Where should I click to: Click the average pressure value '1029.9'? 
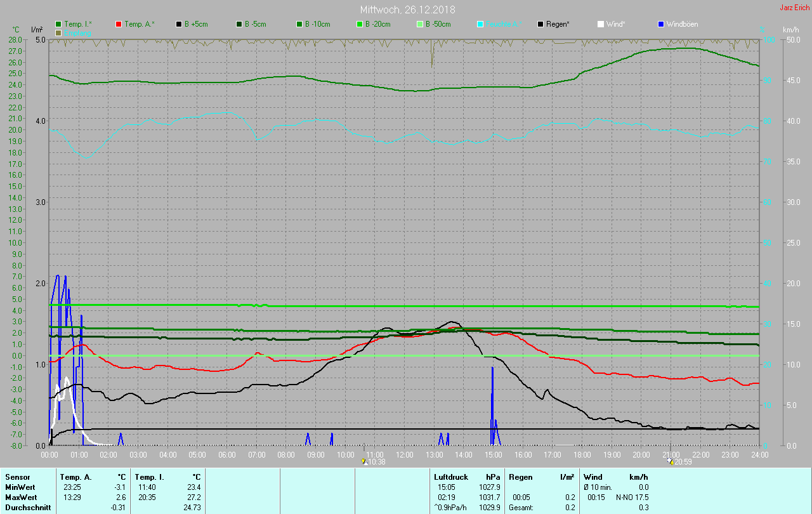point(490,508)
